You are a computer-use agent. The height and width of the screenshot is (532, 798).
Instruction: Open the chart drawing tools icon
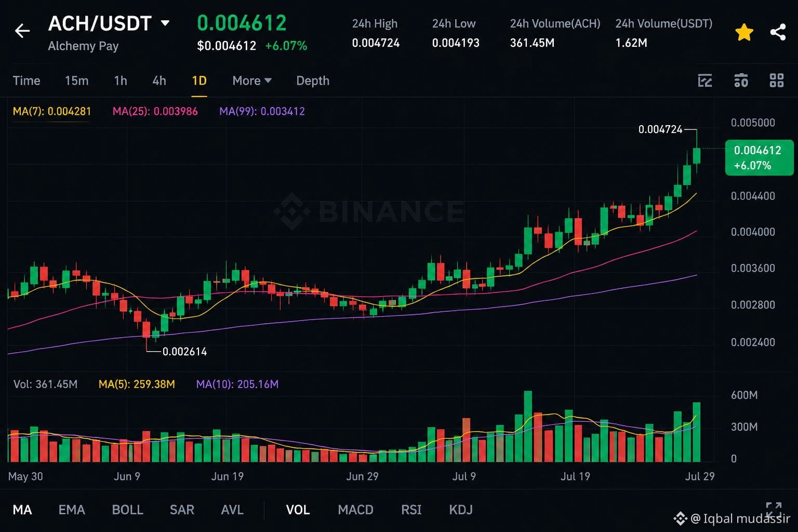click(x=705, y=81)
